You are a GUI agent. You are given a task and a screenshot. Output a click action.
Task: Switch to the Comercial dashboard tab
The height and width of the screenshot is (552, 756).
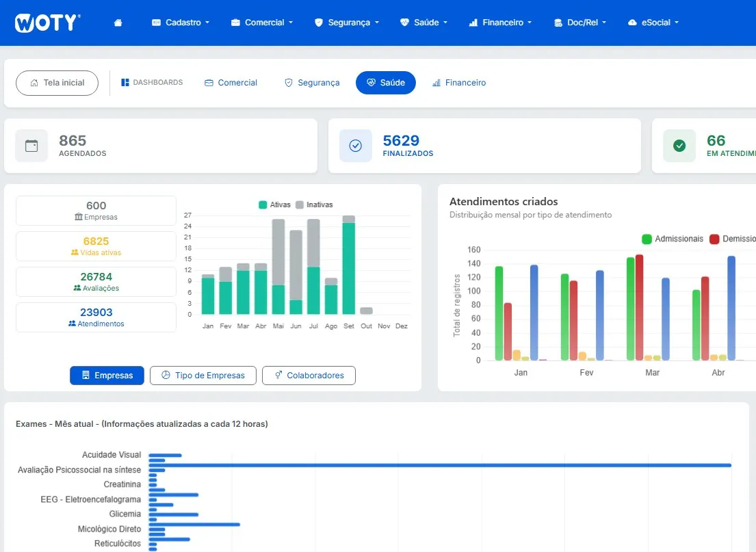pyautogui.click(x=231, y=83)
